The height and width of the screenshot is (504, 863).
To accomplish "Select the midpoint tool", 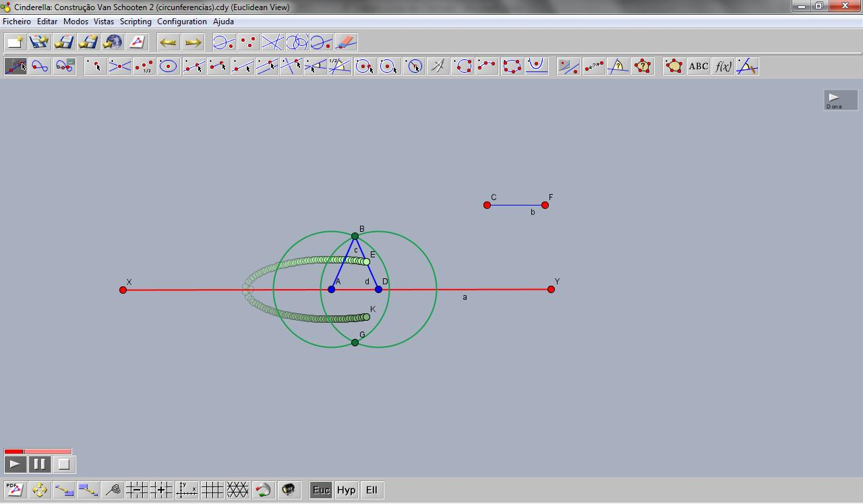I will click(144, 66).
